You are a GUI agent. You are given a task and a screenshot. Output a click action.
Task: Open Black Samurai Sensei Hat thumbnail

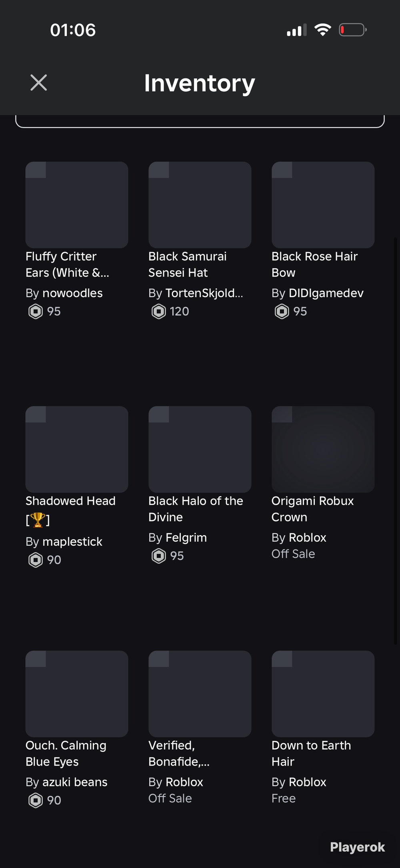pos(200,205)
